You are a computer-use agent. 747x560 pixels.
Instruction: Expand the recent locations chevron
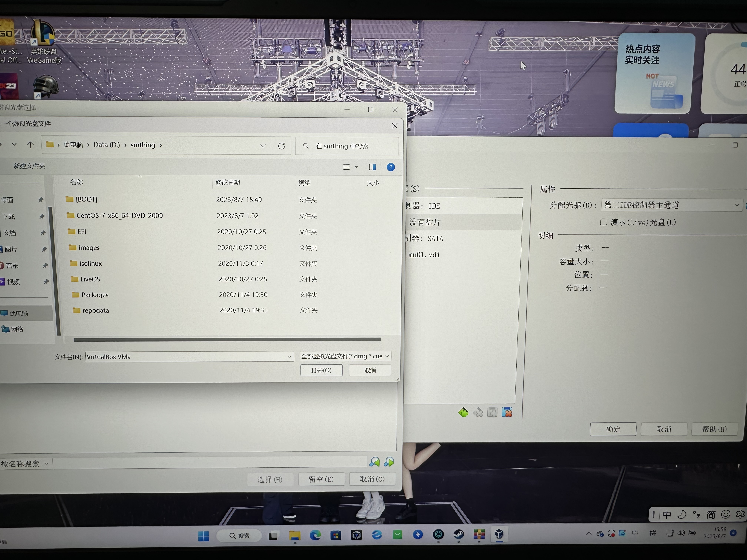coord(14,144)
